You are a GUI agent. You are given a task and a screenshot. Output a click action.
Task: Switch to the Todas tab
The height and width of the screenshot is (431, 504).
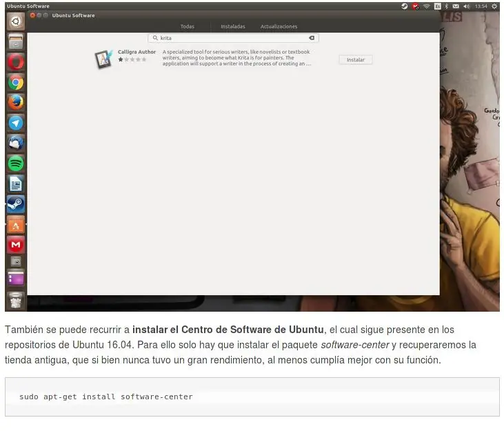coord(188,26)
